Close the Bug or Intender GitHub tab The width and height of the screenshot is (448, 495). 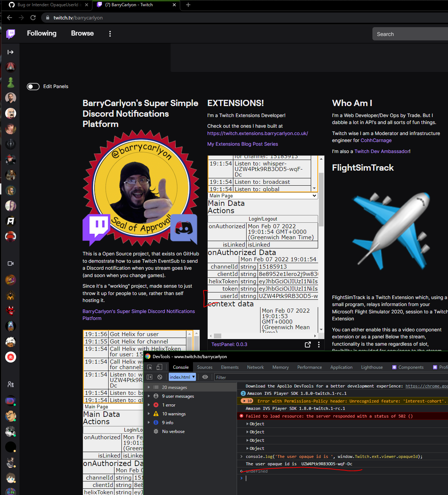point(87,5)
